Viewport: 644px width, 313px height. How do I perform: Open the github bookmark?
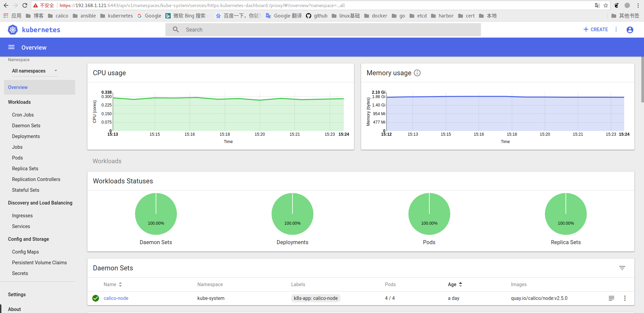(317, 16)
